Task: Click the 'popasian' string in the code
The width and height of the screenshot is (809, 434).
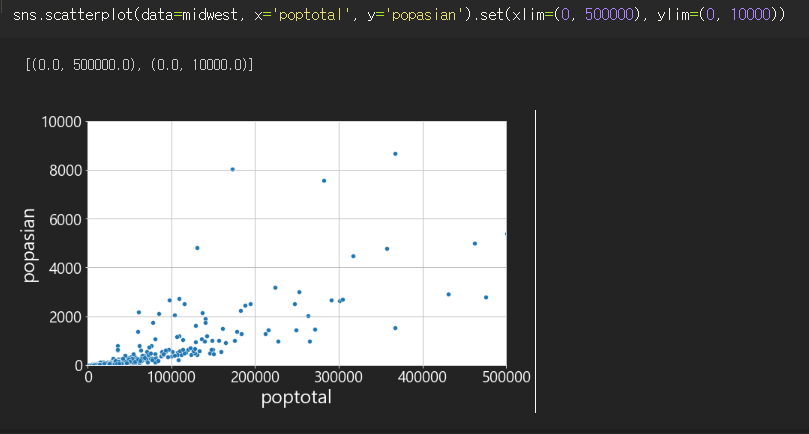Action: [424, 14]
